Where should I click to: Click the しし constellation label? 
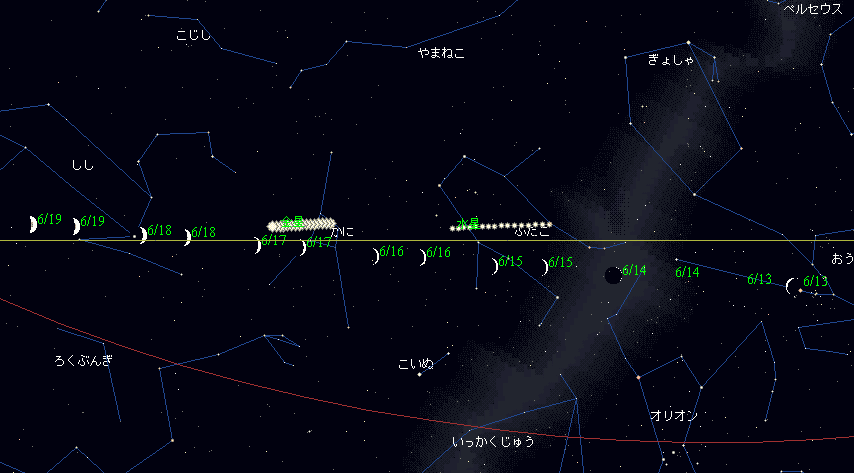point(82,165)
